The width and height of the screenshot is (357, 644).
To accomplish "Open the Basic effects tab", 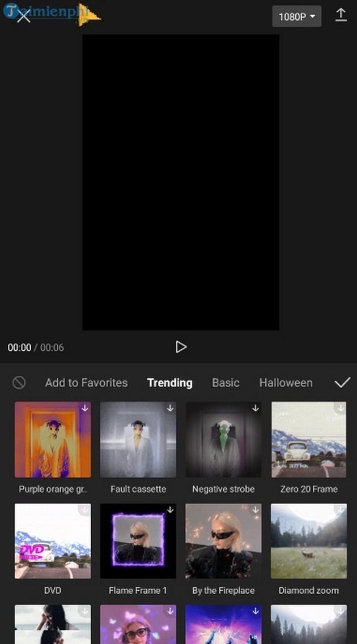I will [x=226, y=383].
